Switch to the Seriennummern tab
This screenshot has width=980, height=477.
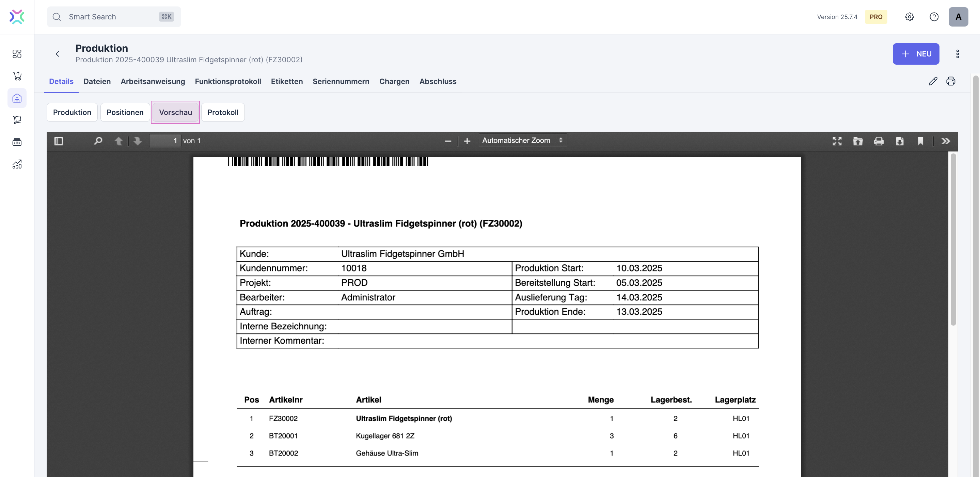[341, 81]
